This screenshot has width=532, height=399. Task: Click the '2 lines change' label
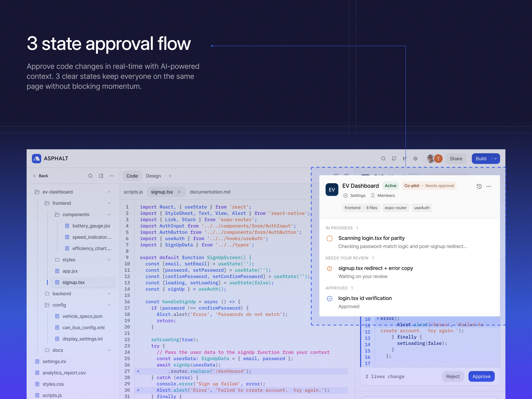(385, 376)
